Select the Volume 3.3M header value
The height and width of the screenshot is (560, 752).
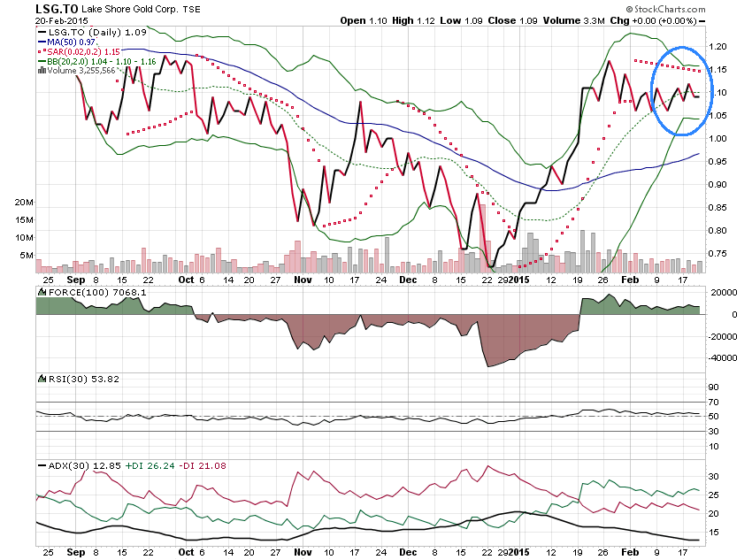coord(573,20)
